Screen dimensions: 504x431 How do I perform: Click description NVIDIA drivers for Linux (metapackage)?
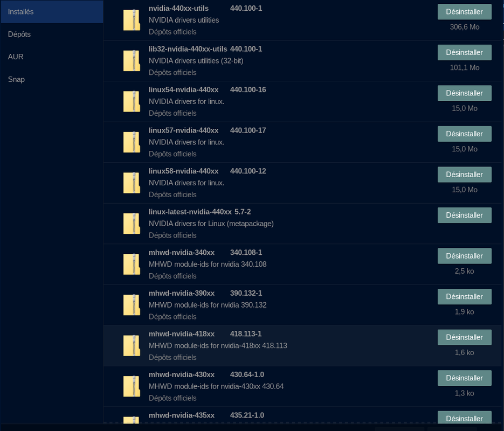[211, 224]
